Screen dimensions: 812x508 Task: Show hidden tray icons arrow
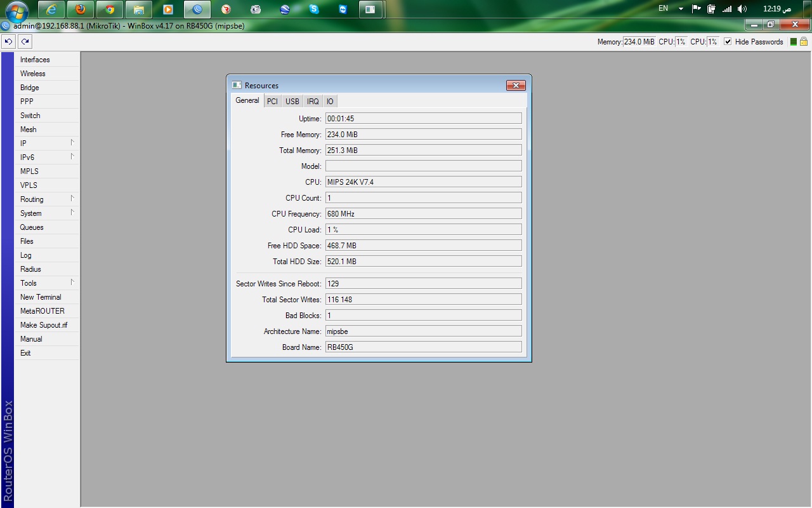click(x=681, y=9)
